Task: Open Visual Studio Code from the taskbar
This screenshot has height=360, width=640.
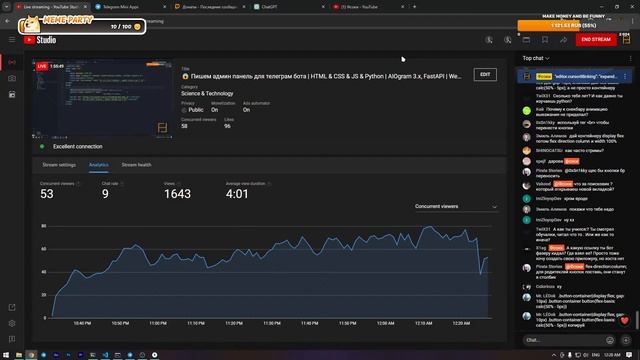Action: tap(105, 355)
